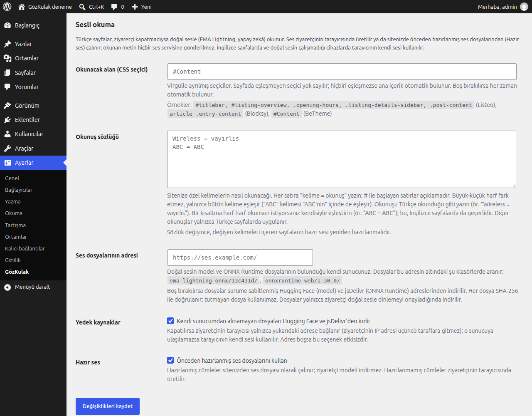Viewport: 532px width, 416px height.
Task: Open the admin user avatar
Action: click(x=524, y=7)
